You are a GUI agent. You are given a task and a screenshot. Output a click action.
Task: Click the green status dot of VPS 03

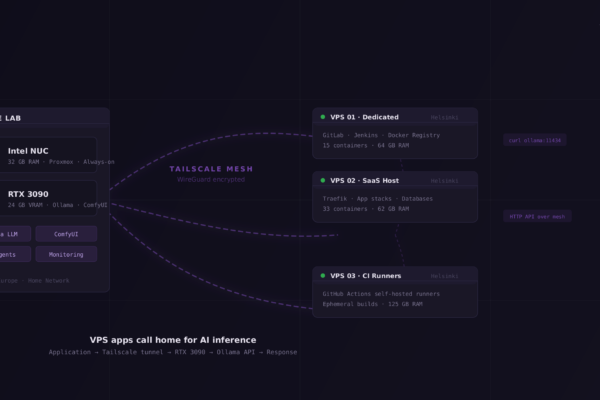323,276
